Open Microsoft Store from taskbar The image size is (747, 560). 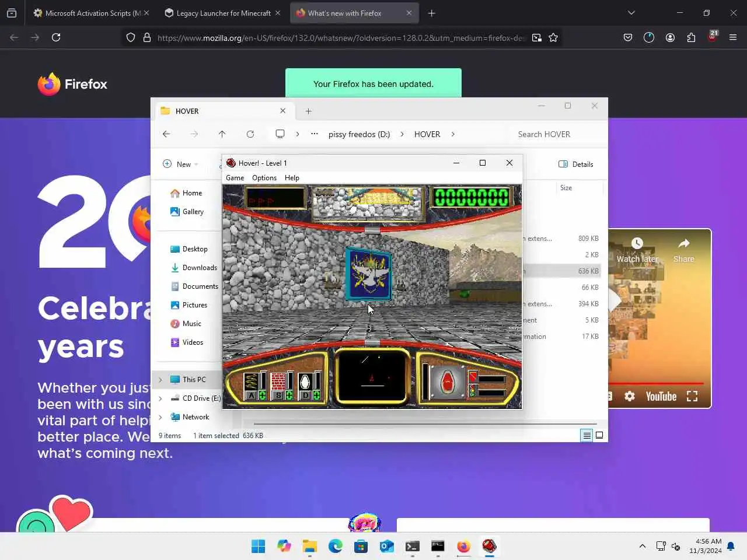361,546
